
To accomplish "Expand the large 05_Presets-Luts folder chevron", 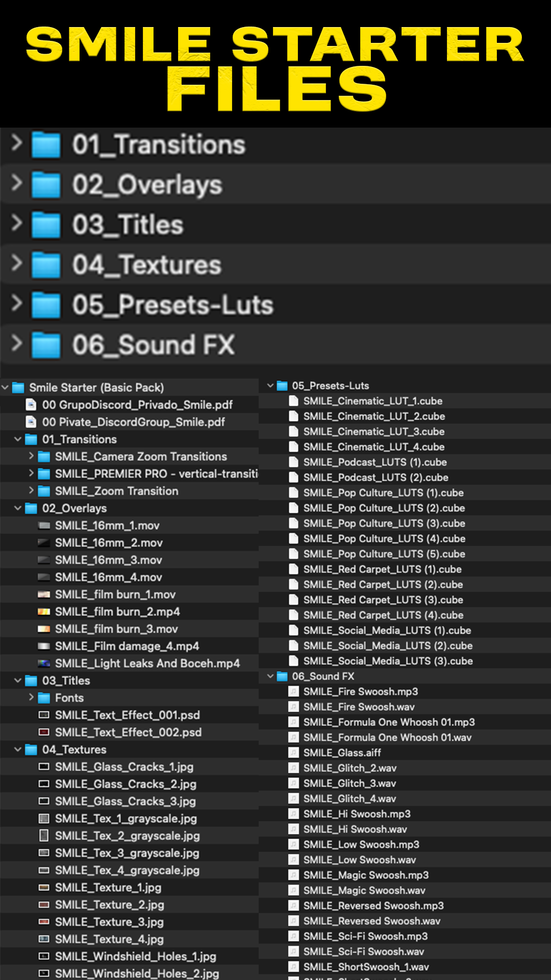I will [17, 303].
